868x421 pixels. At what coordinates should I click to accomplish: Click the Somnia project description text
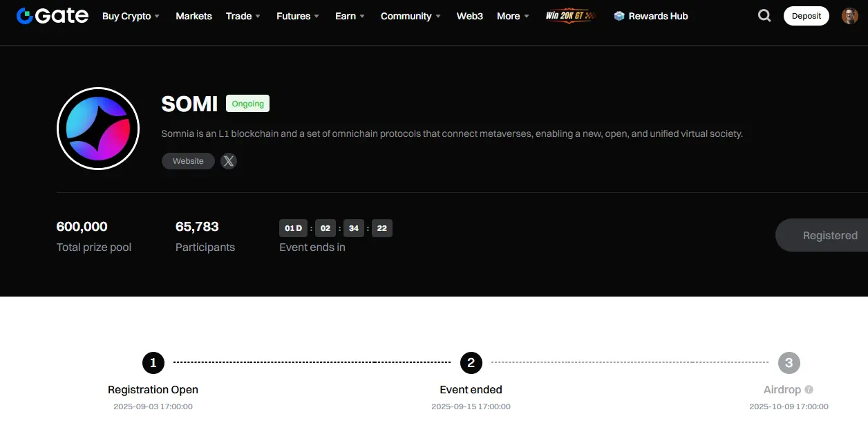pos(452,133)
